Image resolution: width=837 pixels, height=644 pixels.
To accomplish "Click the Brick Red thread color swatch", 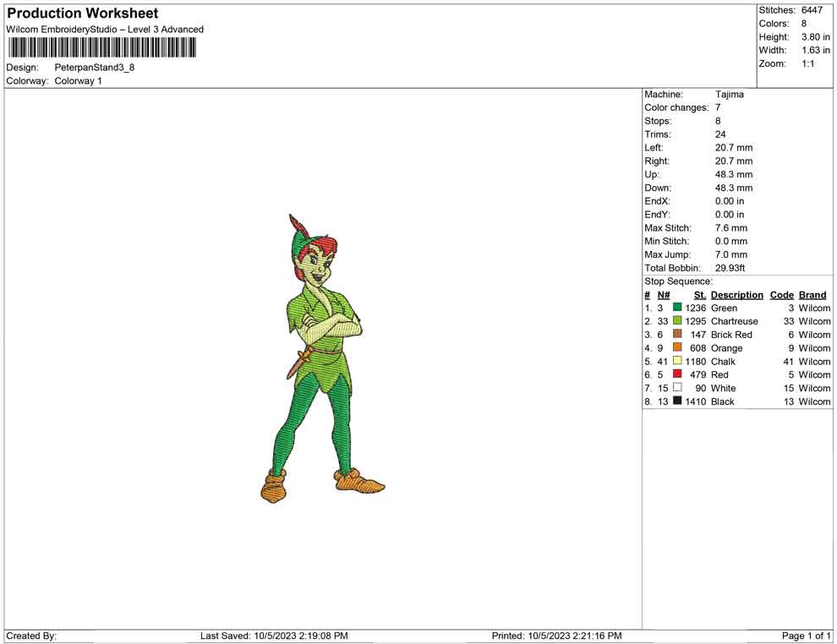I will click(x=677, y=334).
